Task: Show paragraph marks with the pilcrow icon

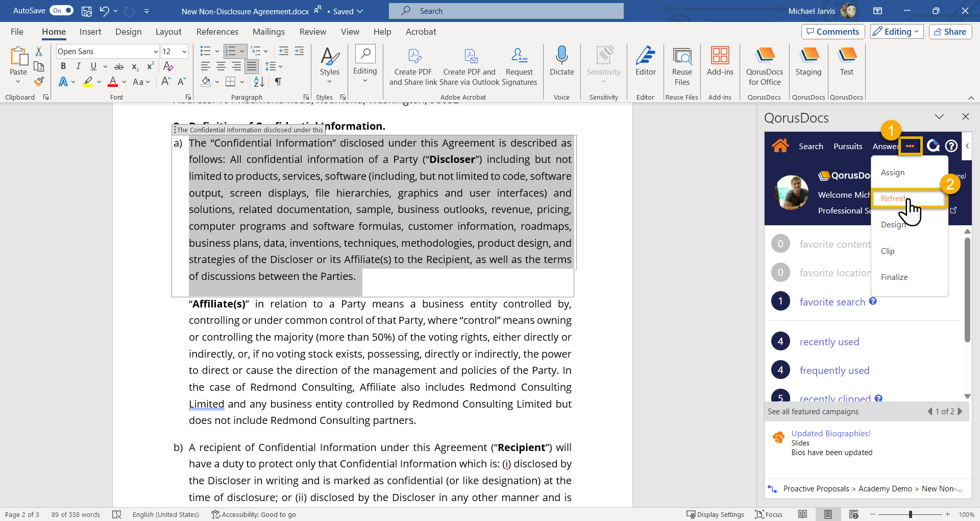Action: (x=278, y=82)
